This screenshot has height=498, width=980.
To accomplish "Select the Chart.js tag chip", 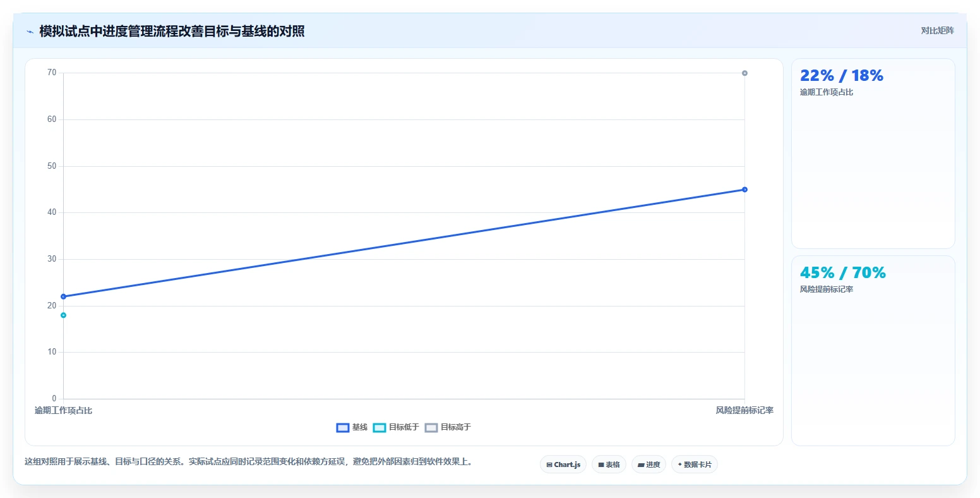I will click(563, 465).
